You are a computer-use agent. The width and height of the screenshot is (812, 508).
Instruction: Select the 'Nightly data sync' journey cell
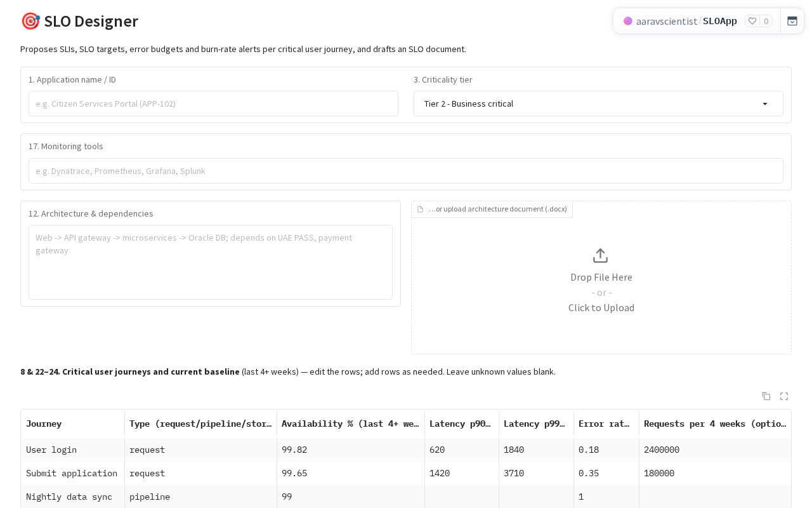[73, 497]
